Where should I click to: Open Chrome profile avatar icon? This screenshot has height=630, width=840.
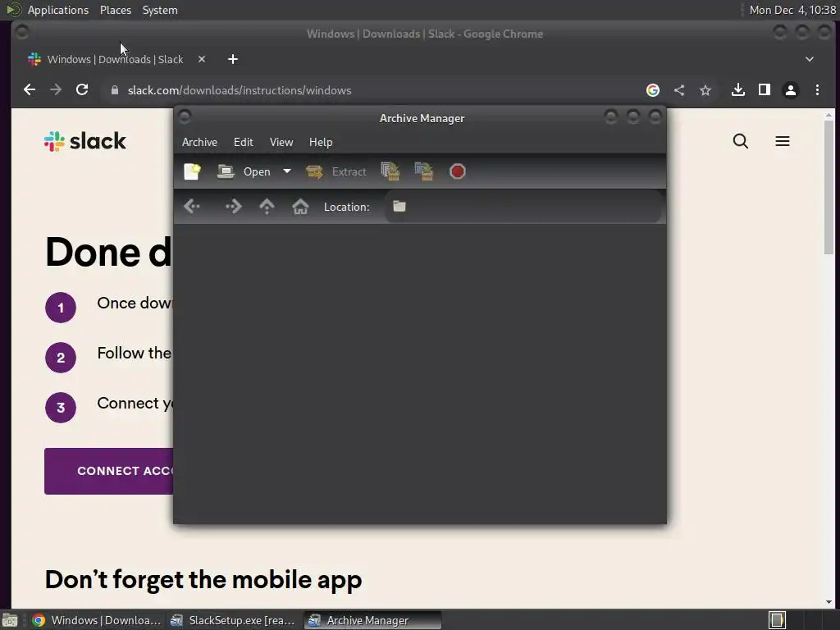coord(791,90)
